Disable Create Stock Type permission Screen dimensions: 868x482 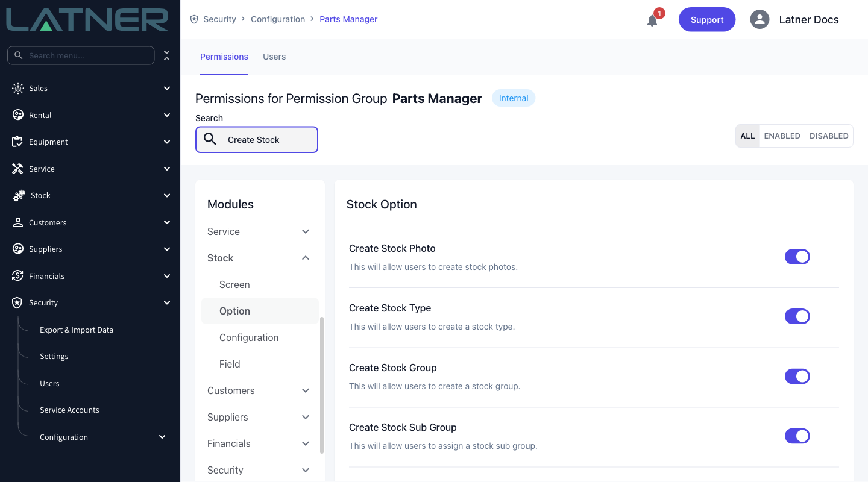click(797, 316)
